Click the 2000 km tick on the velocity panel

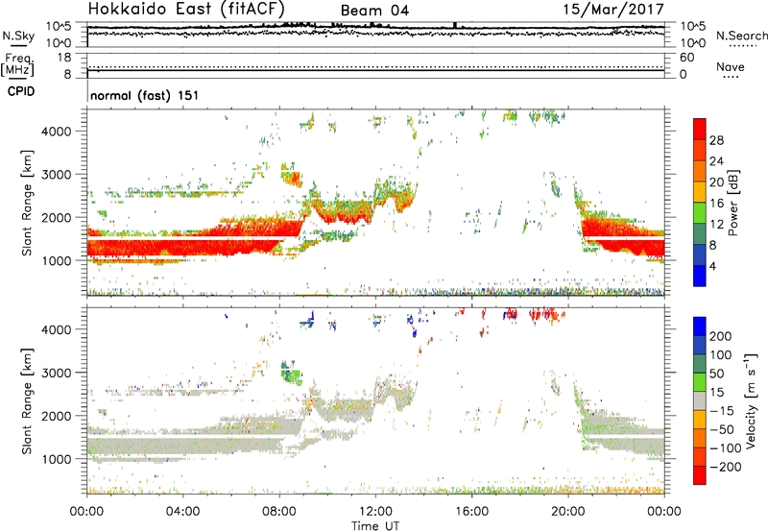point(57,416)
